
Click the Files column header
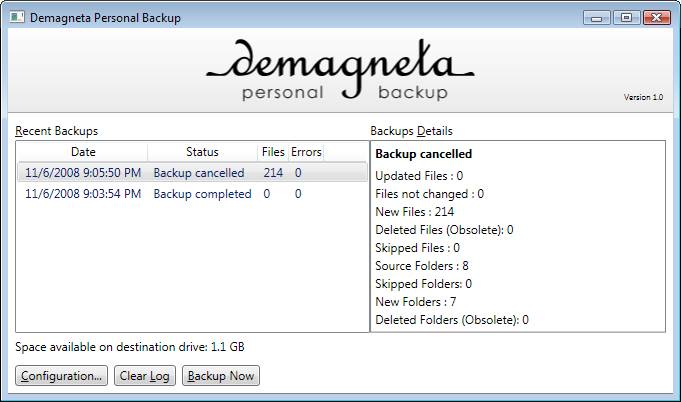(273, 152)
